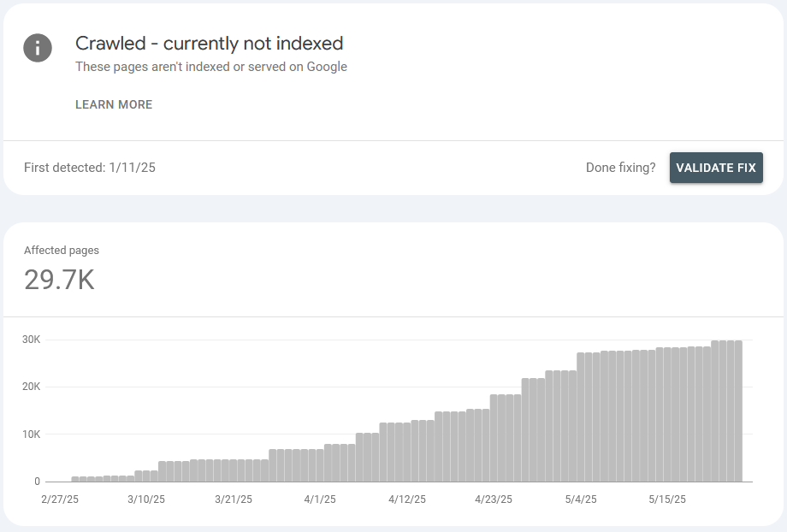The height and width of the screenshot is (532, 787).
Task: Click the chart bar above 4/23/25
Action: pos(494,438)
